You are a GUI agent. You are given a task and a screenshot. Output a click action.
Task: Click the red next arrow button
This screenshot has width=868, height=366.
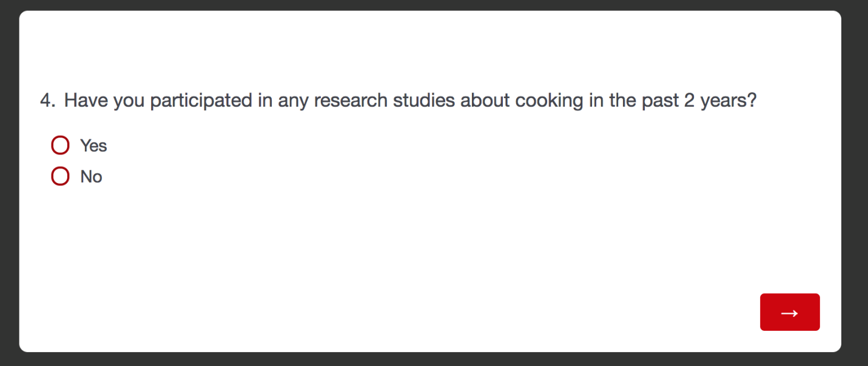tap(789, 312)
